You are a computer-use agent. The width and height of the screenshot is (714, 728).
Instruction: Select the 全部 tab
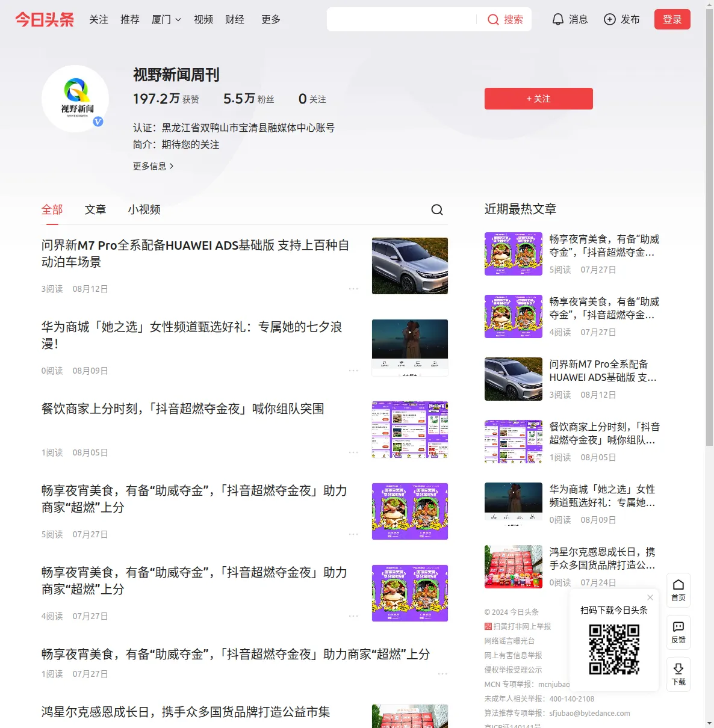coord(52,209)
